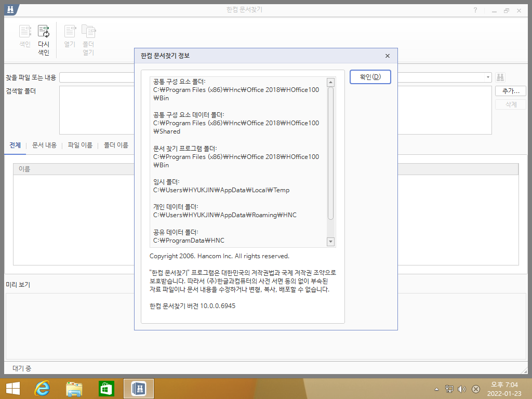
Task: Click the version text 10.0.0.6945
Action: point(218,306)
